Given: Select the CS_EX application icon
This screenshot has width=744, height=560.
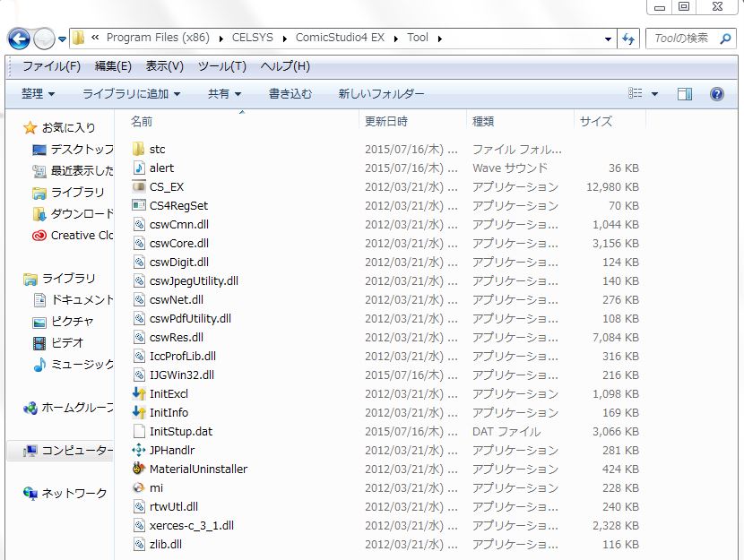Looking at the screenshot, I should click(139, 186).
